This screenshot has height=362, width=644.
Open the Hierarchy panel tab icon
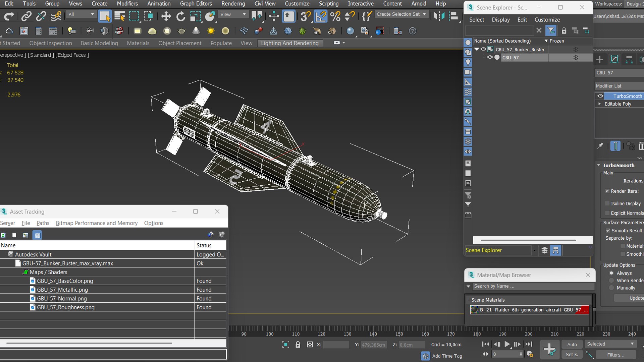click(x=629, y=60)
